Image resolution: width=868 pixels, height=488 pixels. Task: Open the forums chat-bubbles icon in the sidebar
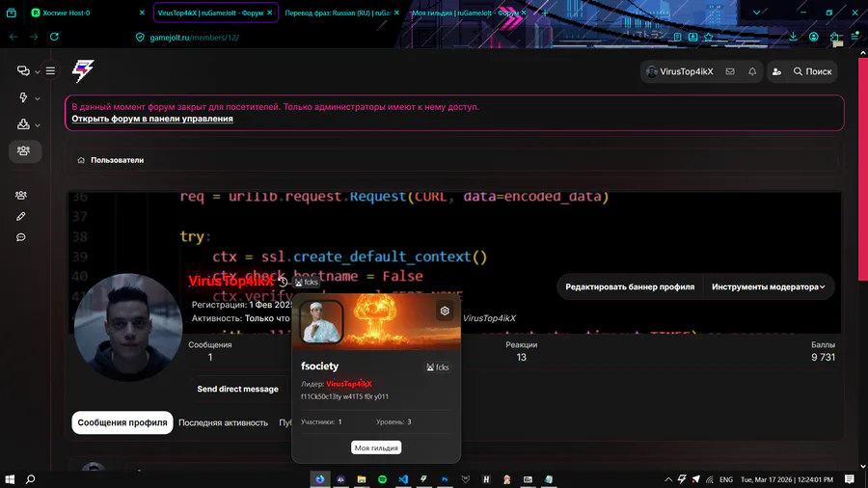(23, 70)
